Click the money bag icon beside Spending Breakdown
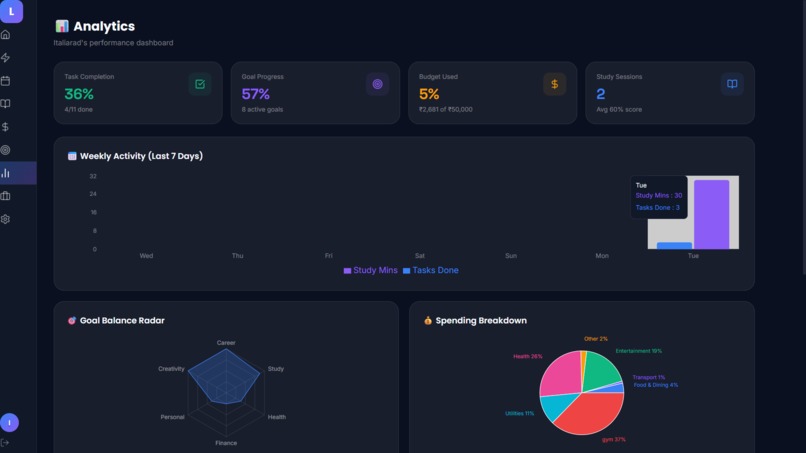Screen dimensions: 806x453 click(x=428, y=320)
